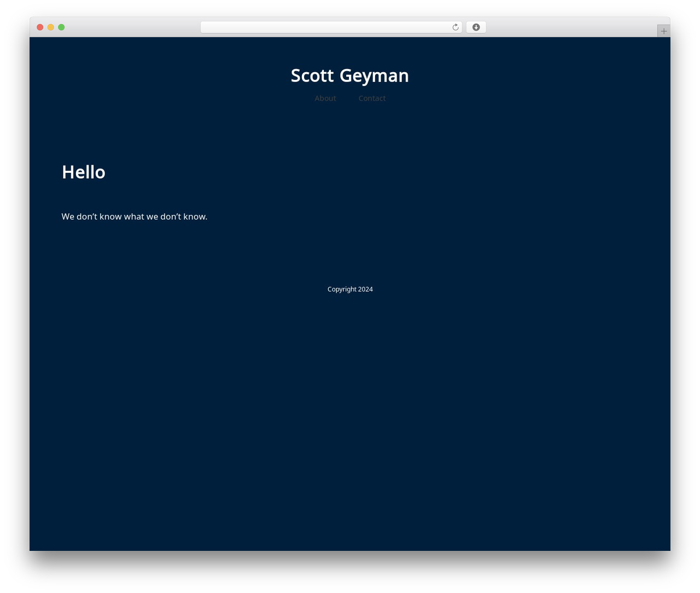Click the "We don't know what we don't know." text
Image resolution: width=700 pixels, height=593 pixels.
pyautogui.click(x=135, y=217)
